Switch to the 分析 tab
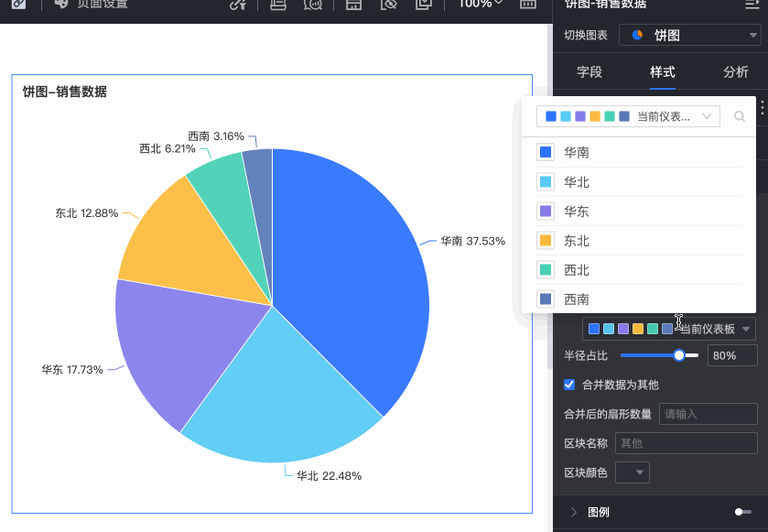 point(735,72)
